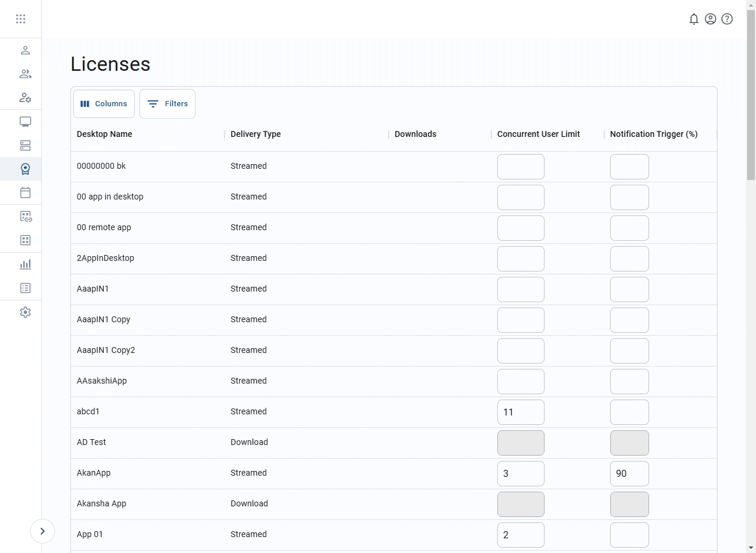Select the Desktops monitor icon in sidebar

click(x=25, y=121)
